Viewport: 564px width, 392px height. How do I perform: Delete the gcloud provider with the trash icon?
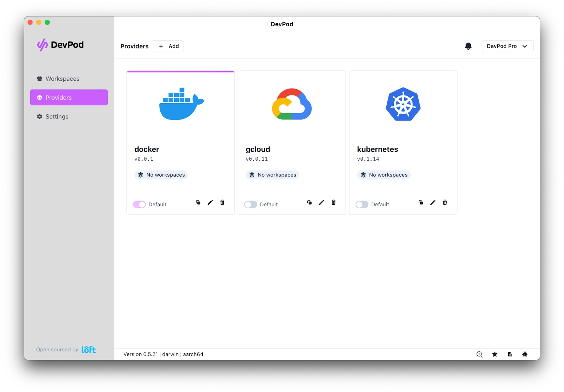point(333,202)
